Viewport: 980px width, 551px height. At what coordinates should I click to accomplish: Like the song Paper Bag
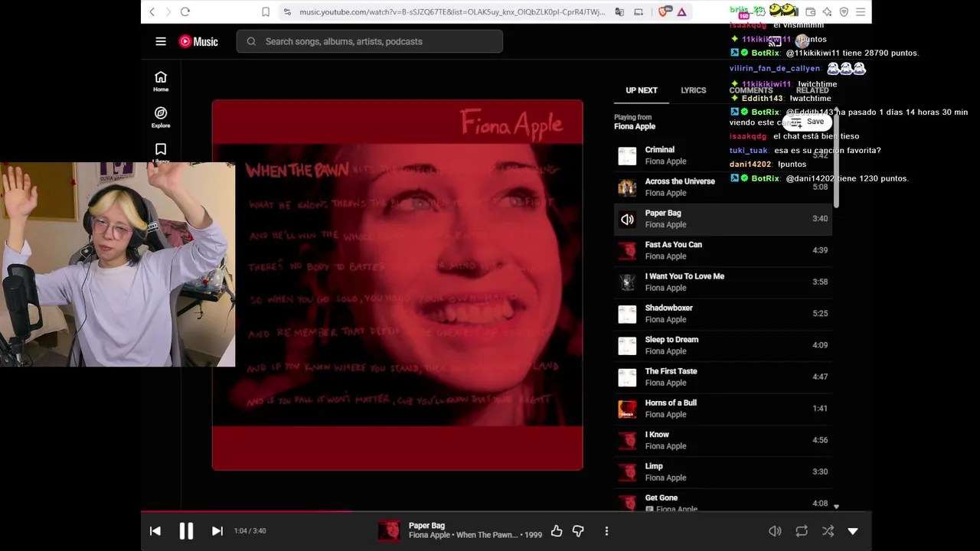(557, 530)
